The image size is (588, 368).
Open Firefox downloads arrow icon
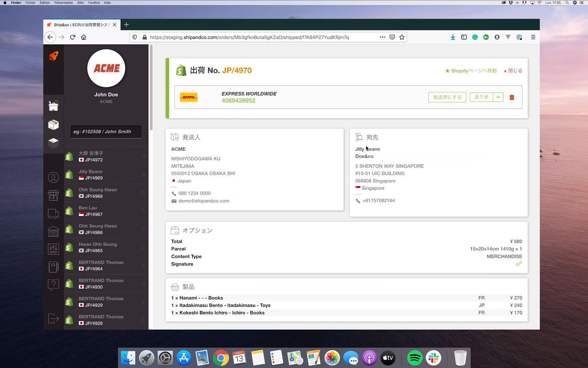pyautogui.click(x=453, y=37)
